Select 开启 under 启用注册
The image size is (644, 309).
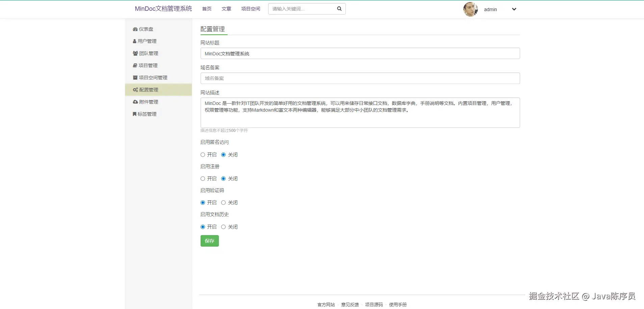click(203, 179)
